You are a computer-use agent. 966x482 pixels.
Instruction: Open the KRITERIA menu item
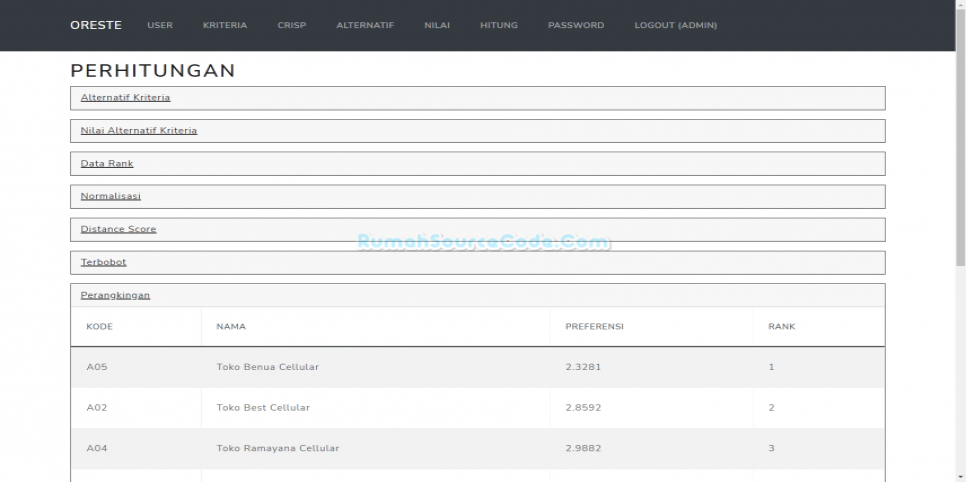point(224,25)
